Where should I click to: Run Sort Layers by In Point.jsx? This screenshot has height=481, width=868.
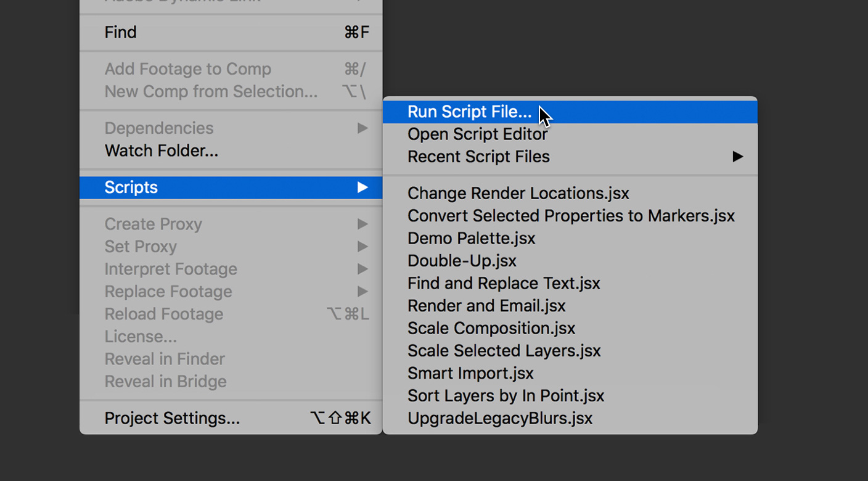click(x=506, y=396)
